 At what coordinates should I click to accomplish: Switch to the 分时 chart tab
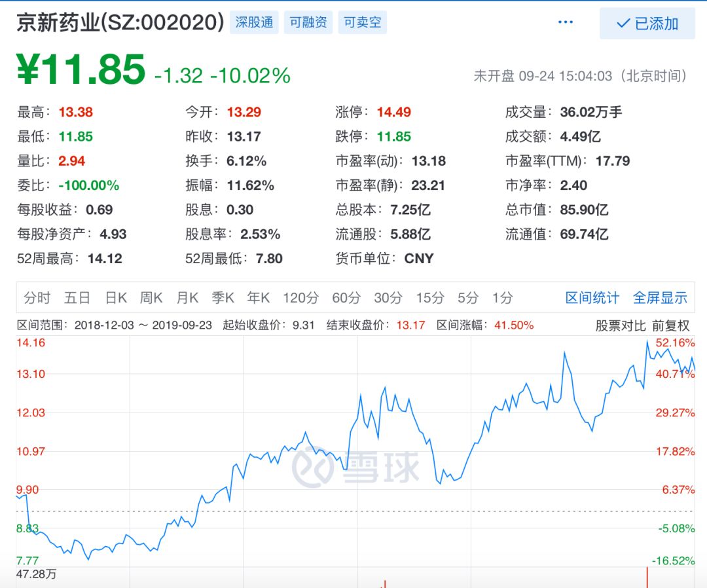(x=37, y=297)
